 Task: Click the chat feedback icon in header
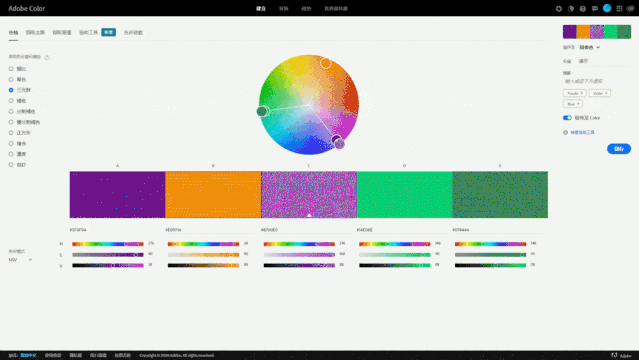(595, 9)
